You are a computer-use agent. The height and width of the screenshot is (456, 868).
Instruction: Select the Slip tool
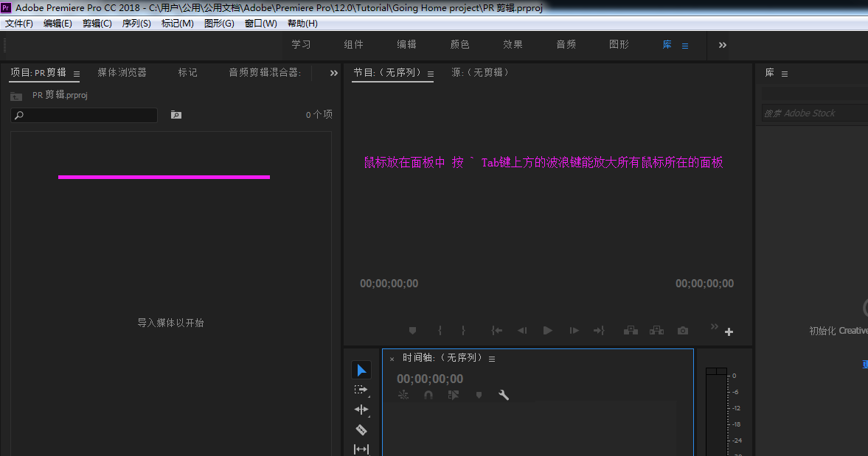pos(361,449)
